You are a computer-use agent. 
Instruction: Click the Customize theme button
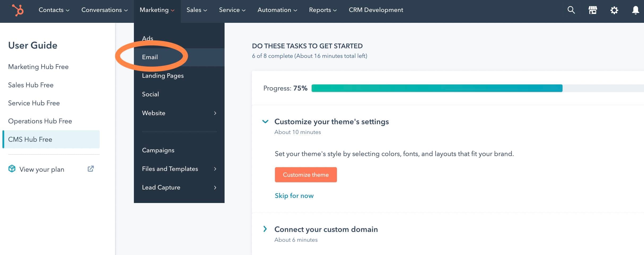point(305,175)
